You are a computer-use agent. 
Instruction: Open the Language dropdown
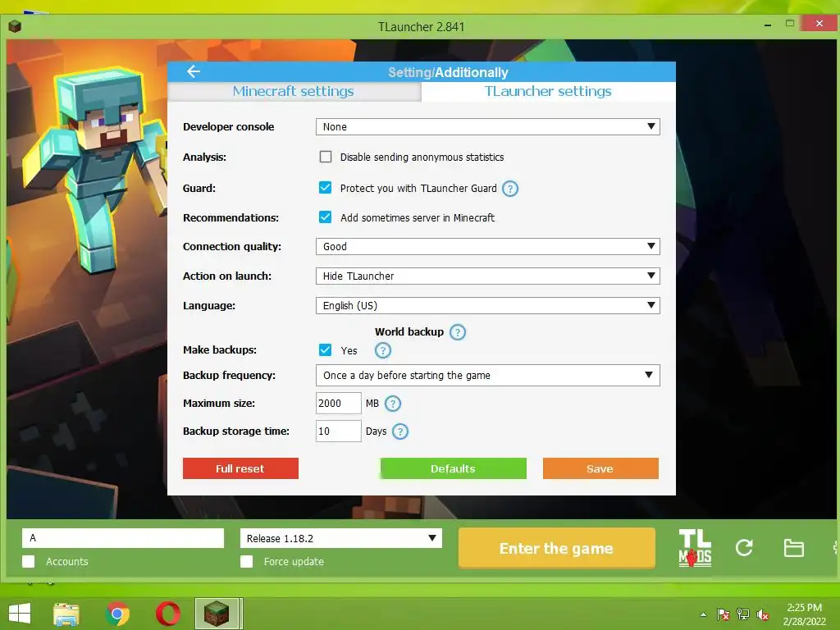click(487, 305)
